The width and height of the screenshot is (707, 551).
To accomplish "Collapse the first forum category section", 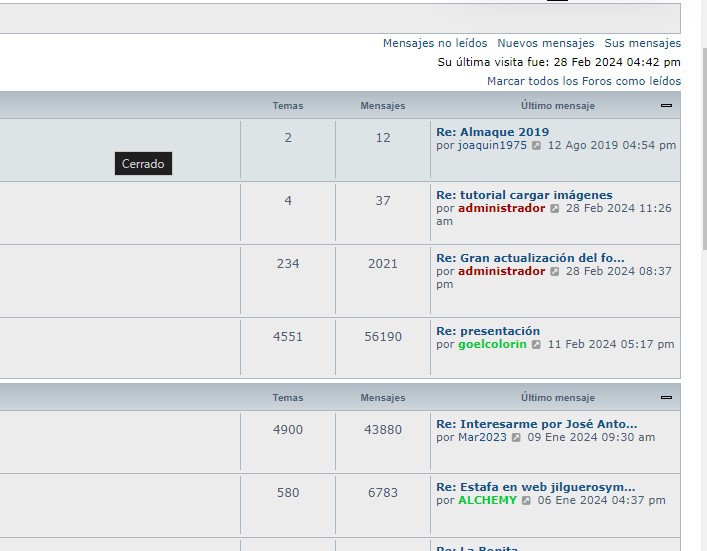I will 666,106.
